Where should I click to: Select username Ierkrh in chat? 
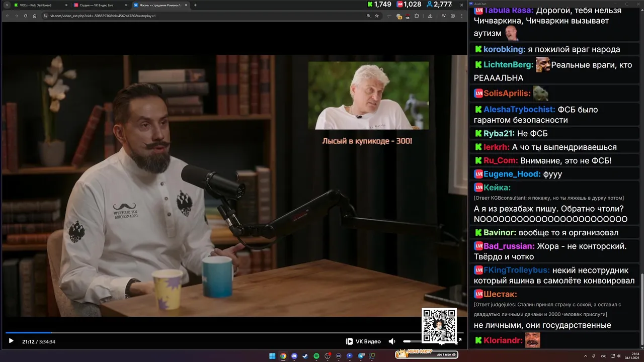click(x=497, y=147)
